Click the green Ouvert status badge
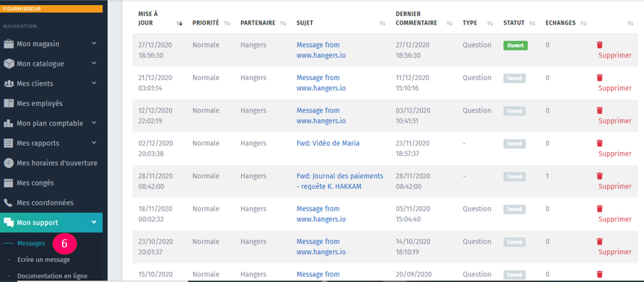The image size is (644, 282). pos(516,45)
